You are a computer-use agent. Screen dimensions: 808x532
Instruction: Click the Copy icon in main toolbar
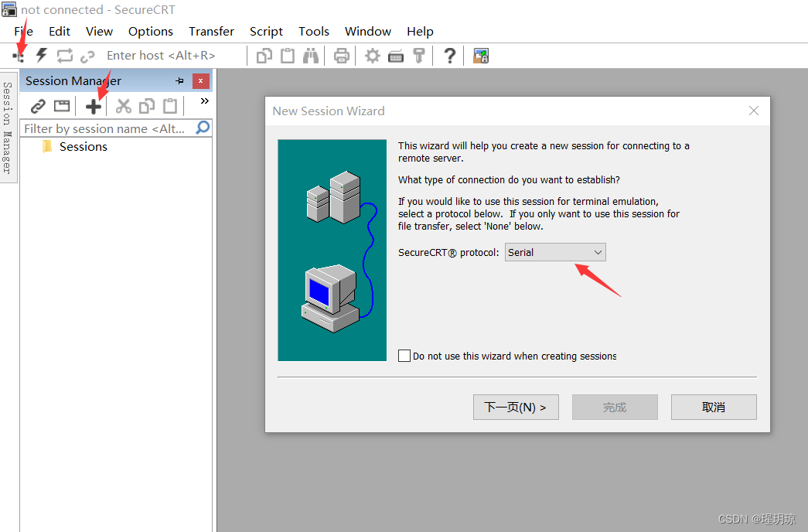[x=264, y=55]
